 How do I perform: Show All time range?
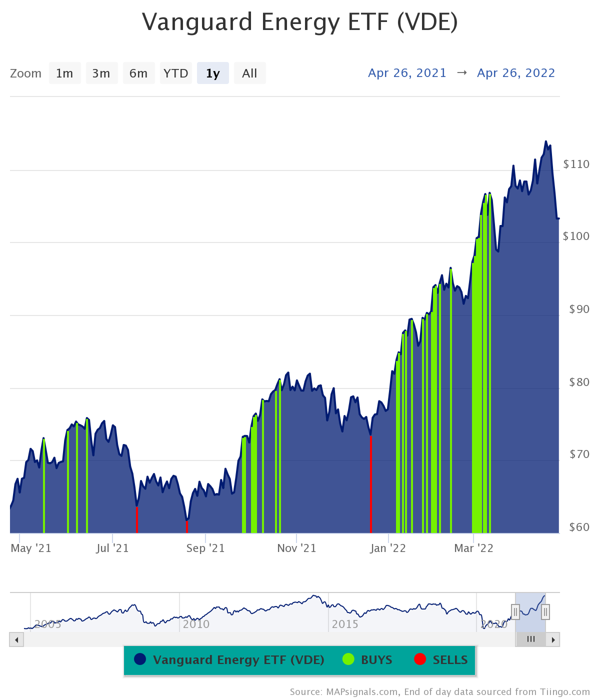click(x=249, y=73)
